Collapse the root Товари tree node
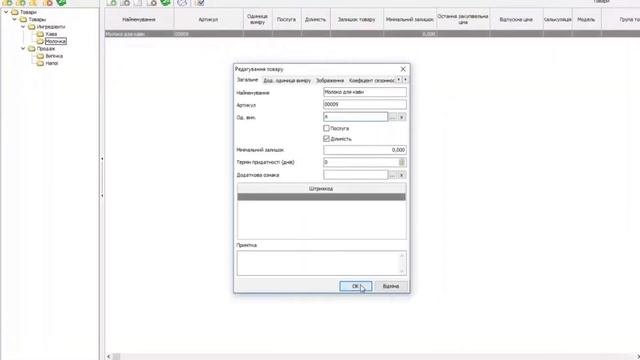The image size is (640, 360). [6, 12]
